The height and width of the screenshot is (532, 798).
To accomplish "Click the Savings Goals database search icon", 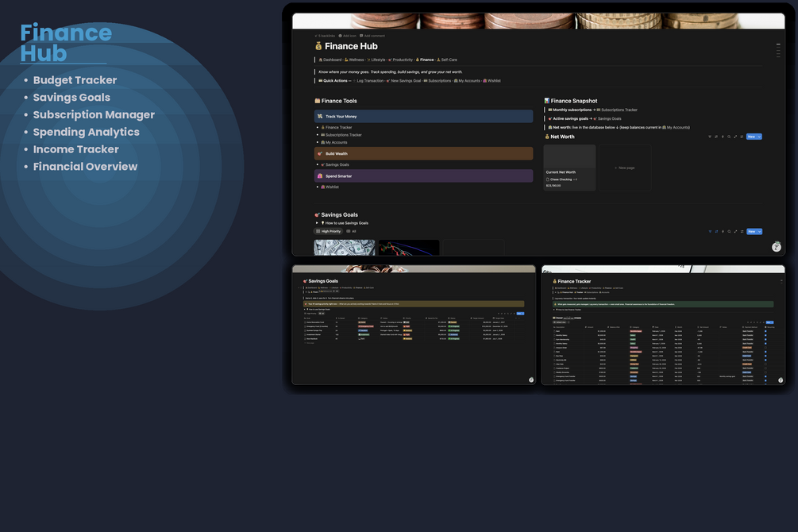I will tap(729, 232).
